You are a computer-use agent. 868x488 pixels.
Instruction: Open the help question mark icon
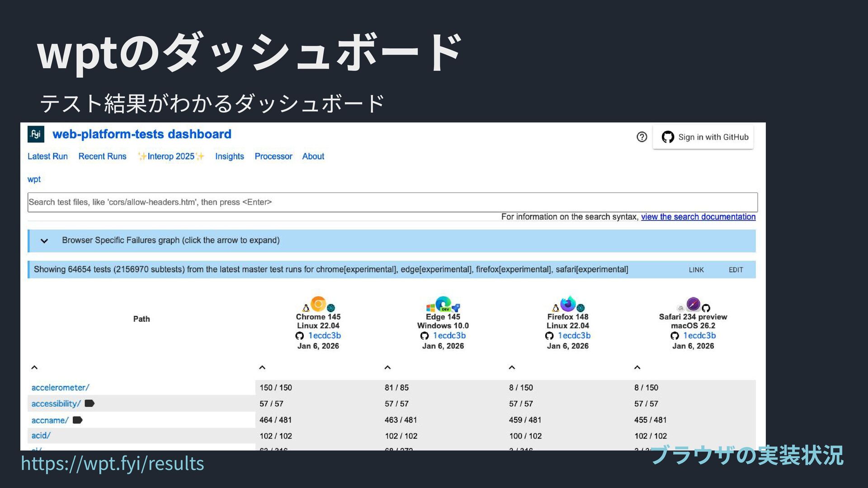click(x=642, y=137)
